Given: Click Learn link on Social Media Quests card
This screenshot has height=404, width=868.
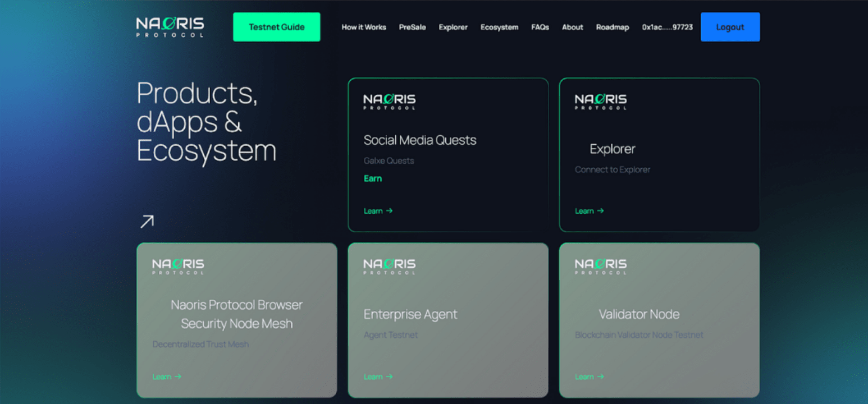Looking at the screenshot, I should coord(378,211).
